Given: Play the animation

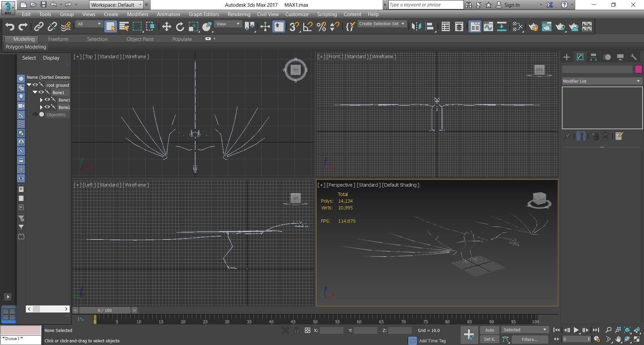Looking at the screenshot, I should click(576, 330).
